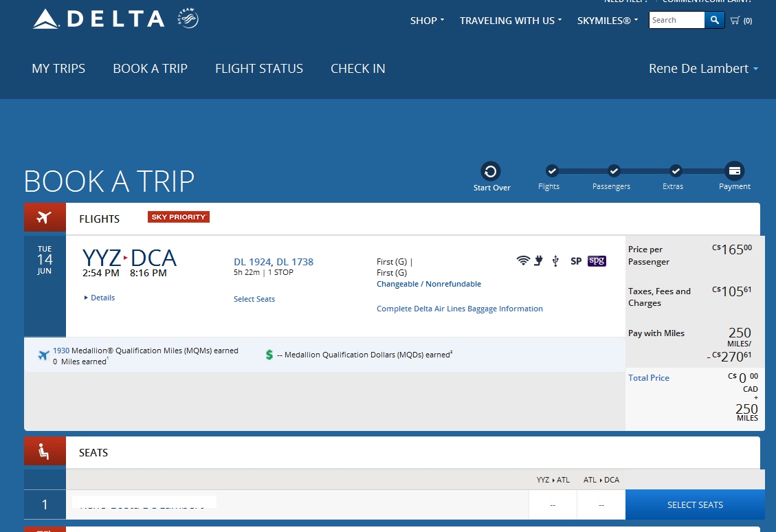The width and height of the screenshot is (776, 532).
Task: Expand the SKYMILES dropdown menu
Action: (608, 21)
